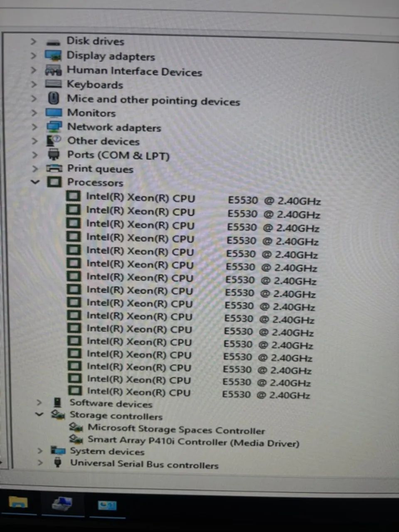This screenshot has height=532, width=399.
Task: Expand the Disk drives category
Action: [x=33, y=42]
